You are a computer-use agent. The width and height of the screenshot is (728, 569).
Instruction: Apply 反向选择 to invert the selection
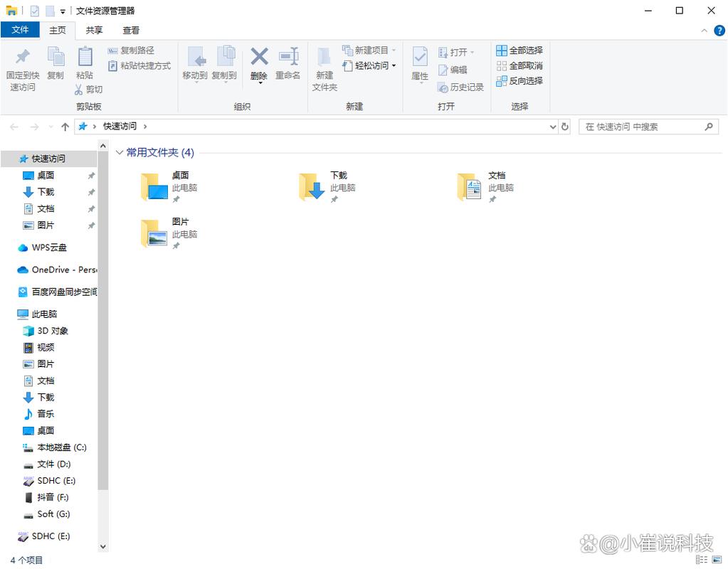tap(519, 80)
